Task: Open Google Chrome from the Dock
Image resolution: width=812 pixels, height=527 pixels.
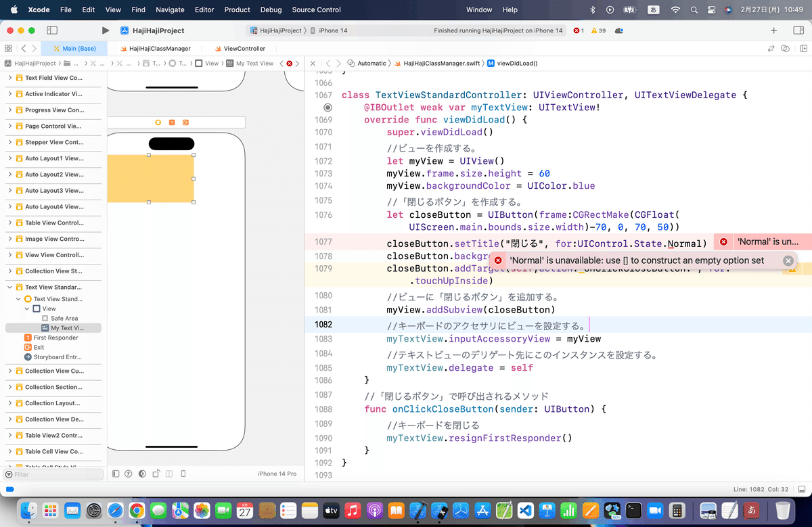Action: coord(136,510)
